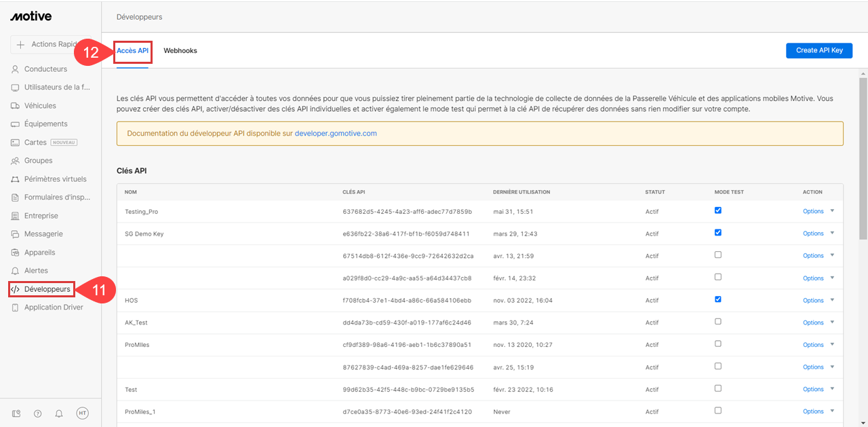This screenshot has width=868, height=427.
Task: Enable test mode for ProMiles_1
Action: (718, 411)
